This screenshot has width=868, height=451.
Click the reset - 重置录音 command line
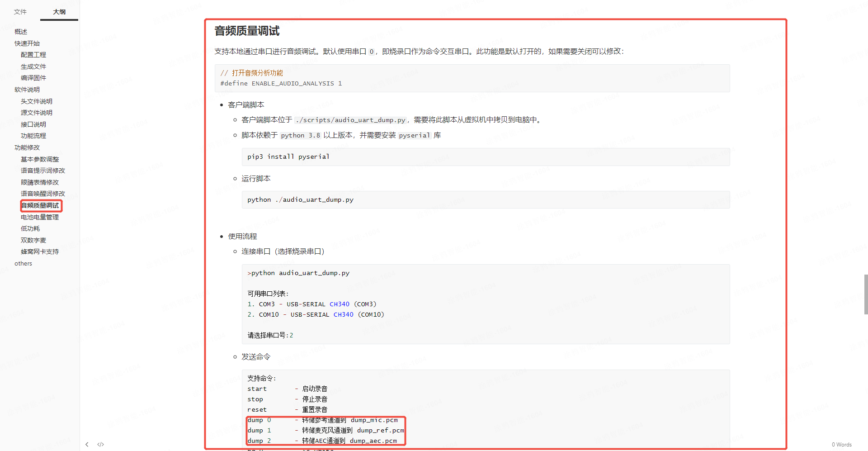[288, 409]
